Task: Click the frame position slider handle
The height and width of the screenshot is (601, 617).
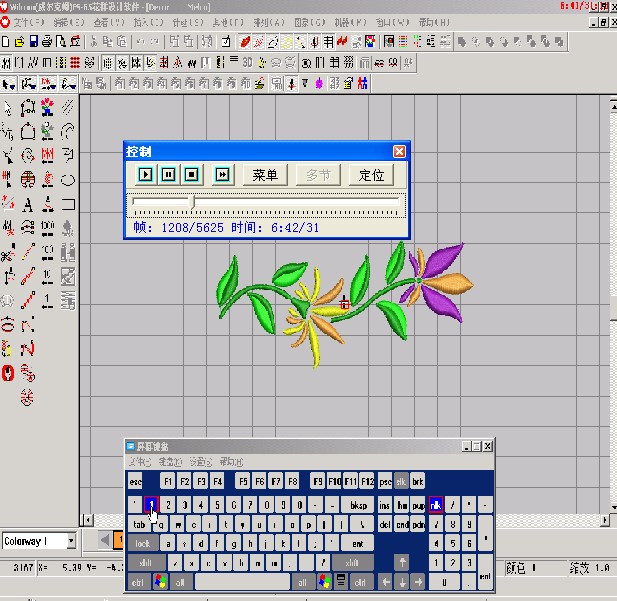Action: point(192,202)
